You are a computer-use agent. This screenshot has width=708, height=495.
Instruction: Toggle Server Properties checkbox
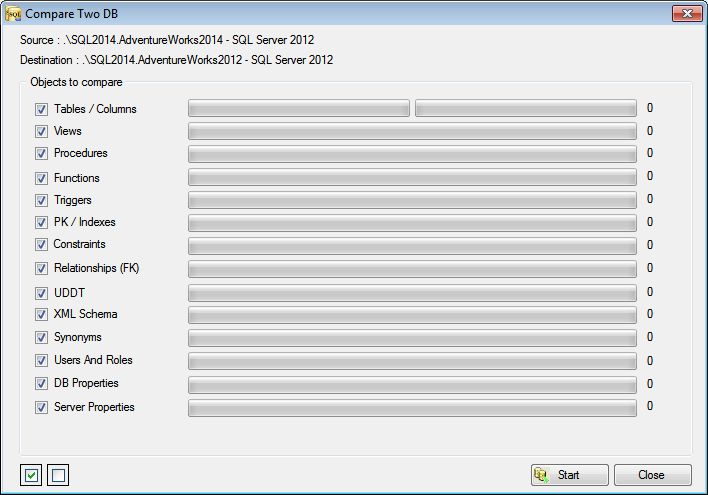pyautogui.click(x=41, y=407)
